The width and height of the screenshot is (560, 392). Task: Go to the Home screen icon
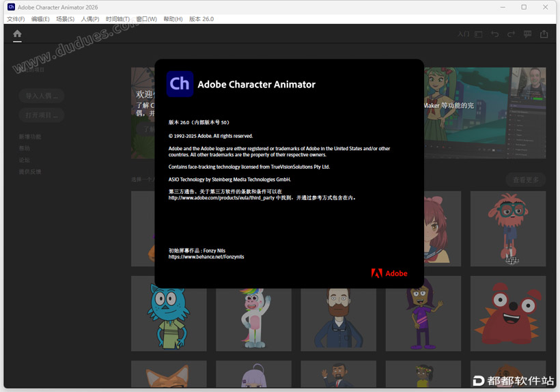17,34
